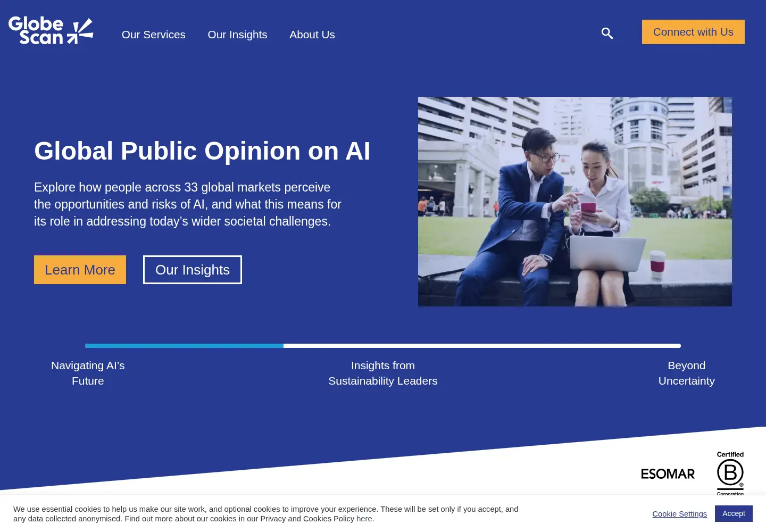Open the search magnifier icon

pyautogui.click(x=607, y=34)
